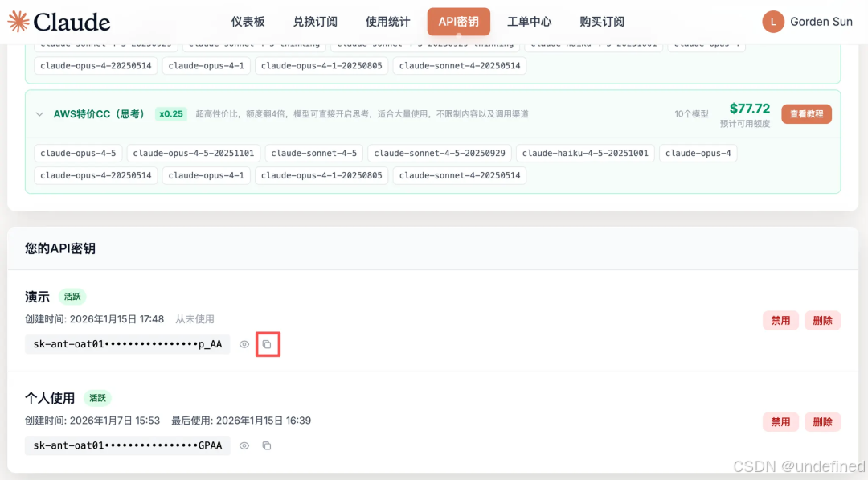Go to 购买订阅 tab
Viewport: 868px width, 480px height.
pos(602,22)
